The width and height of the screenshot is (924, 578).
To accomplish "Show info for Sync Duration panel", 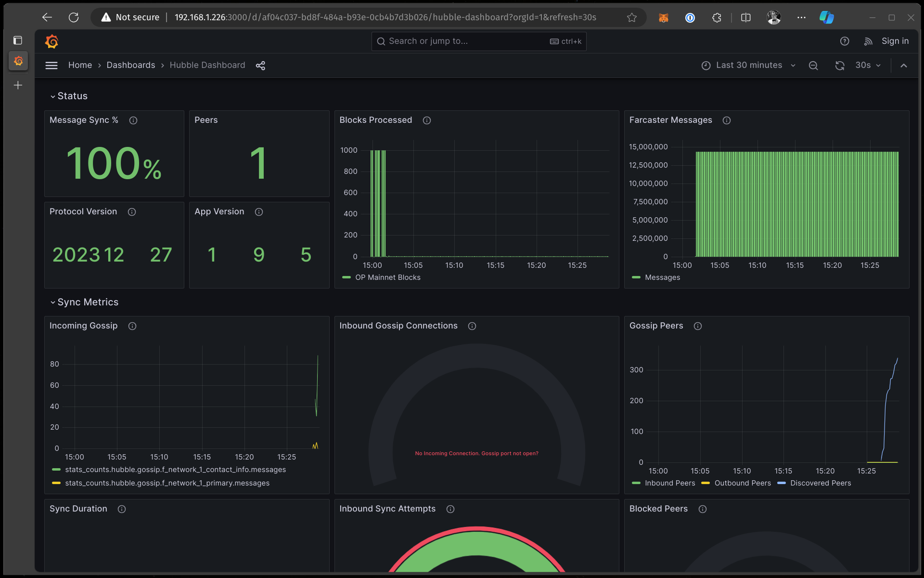I will pyautogui.click(x=122, y=509).
